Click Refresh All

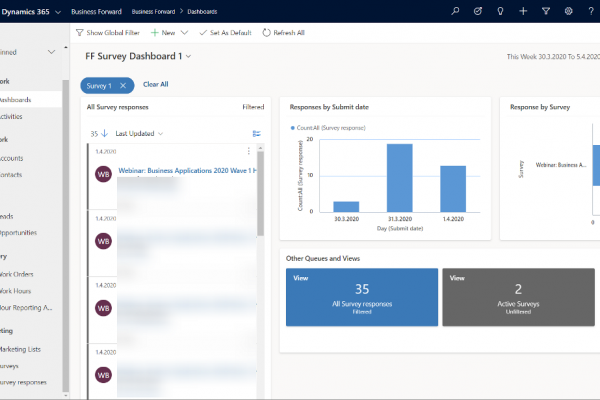click(x=284, y=33)
